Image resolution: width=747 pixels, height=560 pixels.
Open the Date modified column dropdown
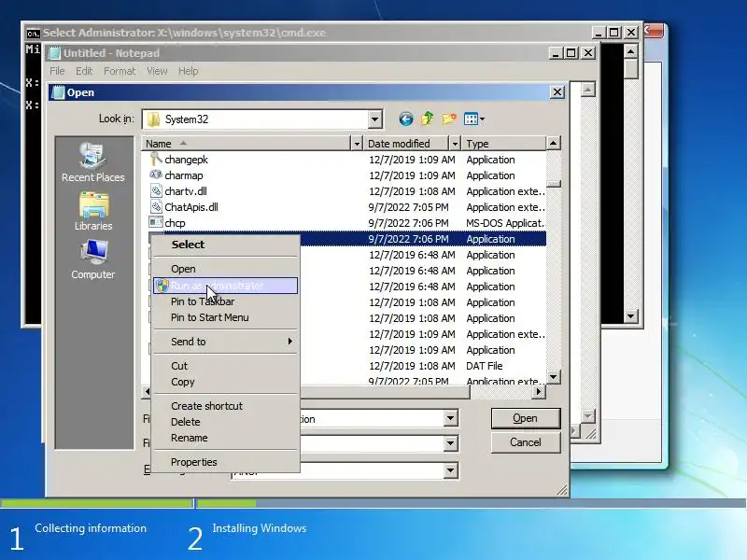pyautogui.click(x=455, y=144)
